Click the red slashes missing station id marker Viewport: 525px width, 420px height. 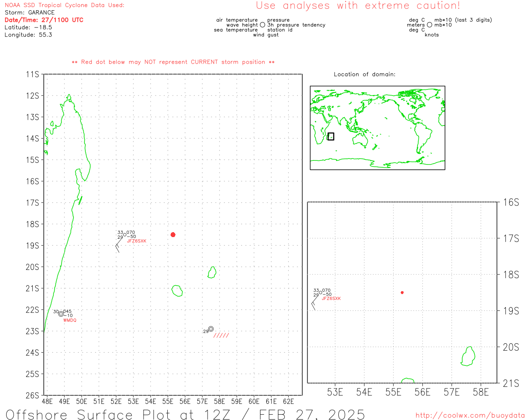click(221, 336)
